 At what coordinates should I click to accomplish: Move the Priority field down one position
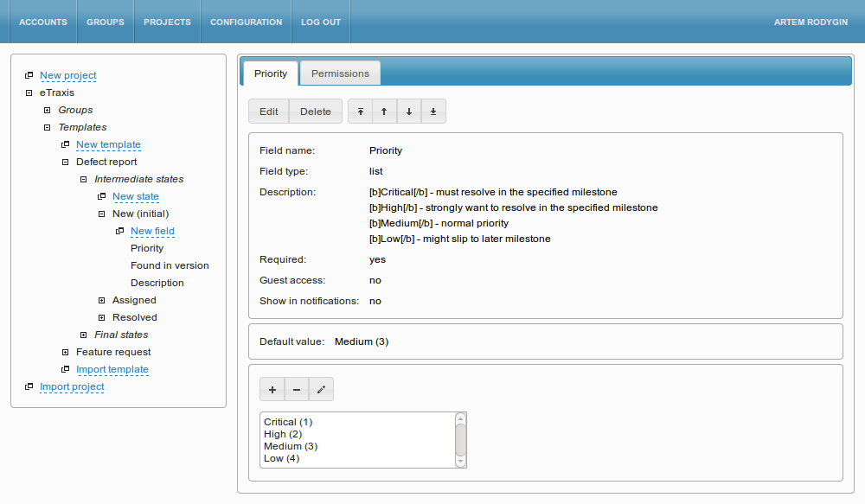[x=409, y=112]
